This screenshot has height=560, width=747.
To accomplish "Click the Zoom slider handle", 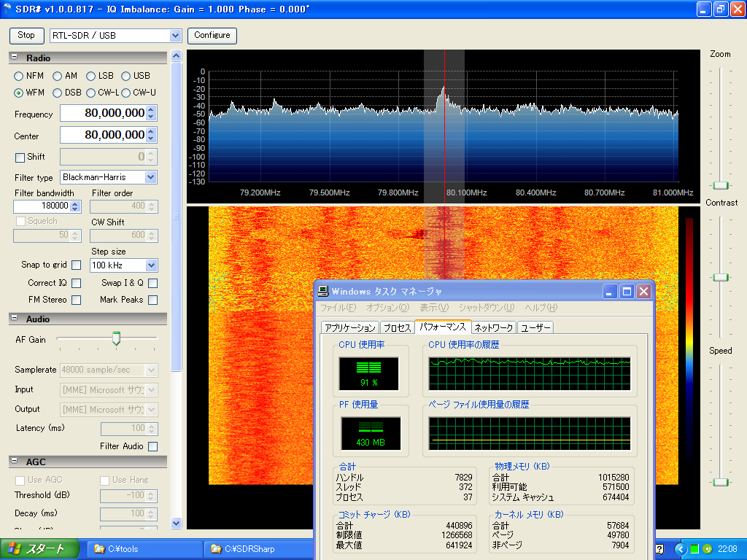I will click(720, 185).
